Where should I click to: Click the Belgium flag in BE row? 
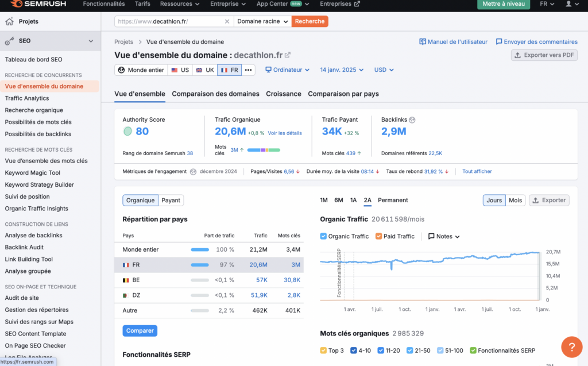[126, 280]
